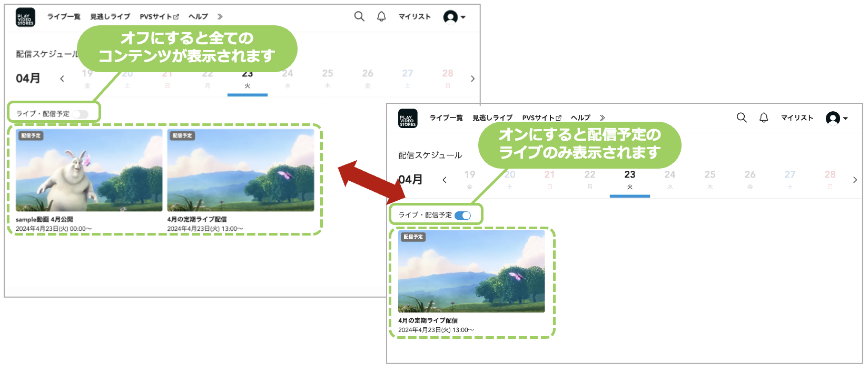Expand more nav items chevron in right window

603,118
